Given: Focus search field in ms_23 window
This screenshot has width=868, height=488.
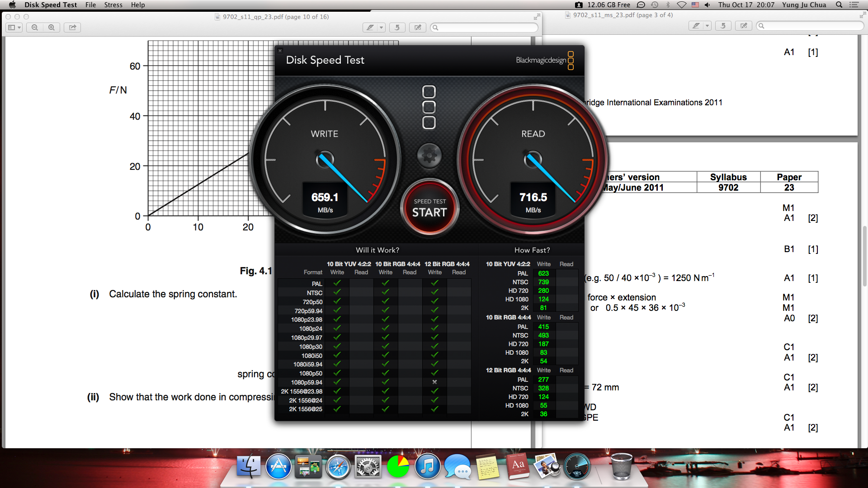Looking at the screenshot, I should click(x=810, y=26).
